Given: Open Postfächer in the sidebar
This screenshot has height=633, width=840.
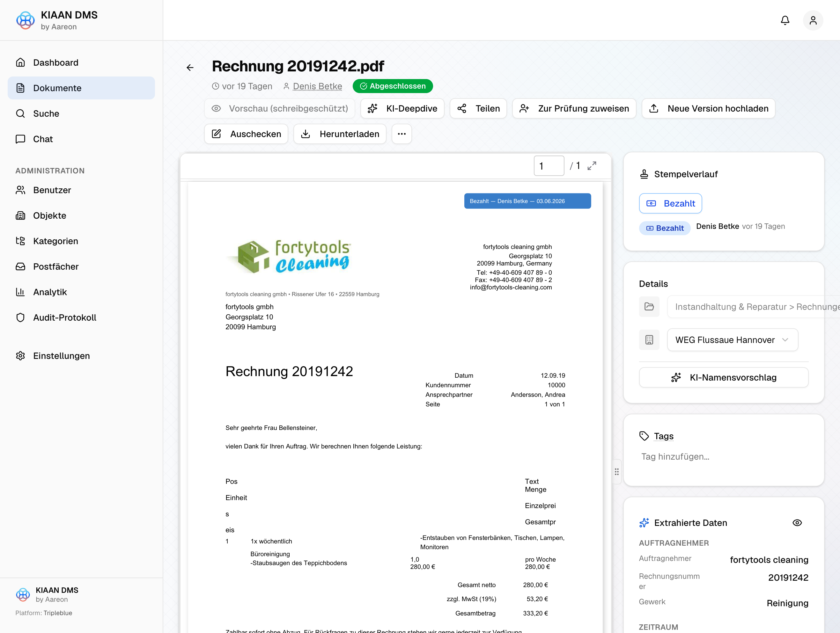Looking at the screenshot, I should click(x=81, y=266).
